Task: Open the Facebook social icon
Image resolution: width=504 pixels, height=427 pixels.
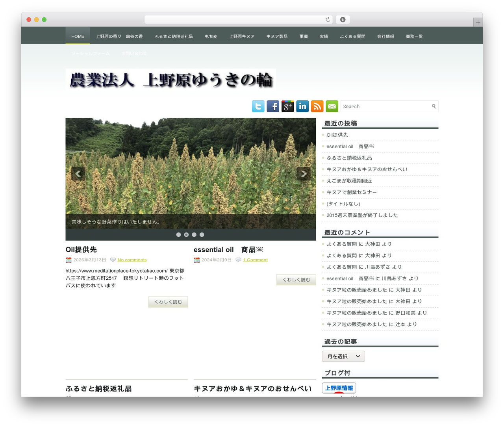Action: click(273, 106)
